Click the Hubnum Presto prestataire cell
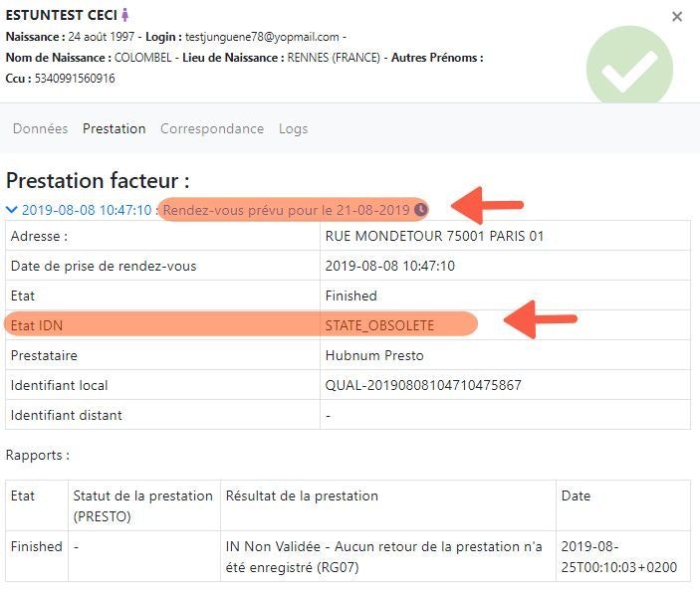This screenshot has width=700, height=591. [374, 355]
